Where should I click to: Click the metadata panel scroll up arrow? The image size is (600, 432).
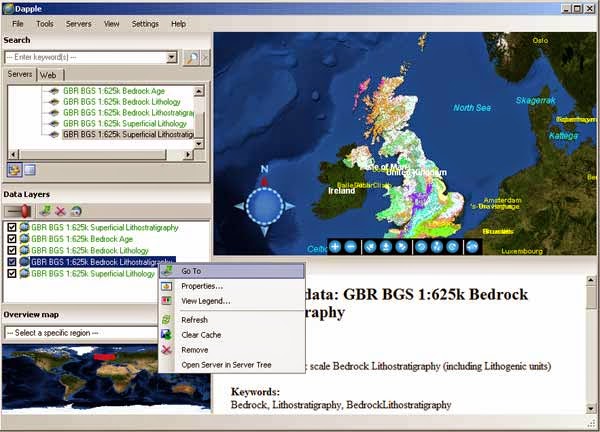pos(591,280)
